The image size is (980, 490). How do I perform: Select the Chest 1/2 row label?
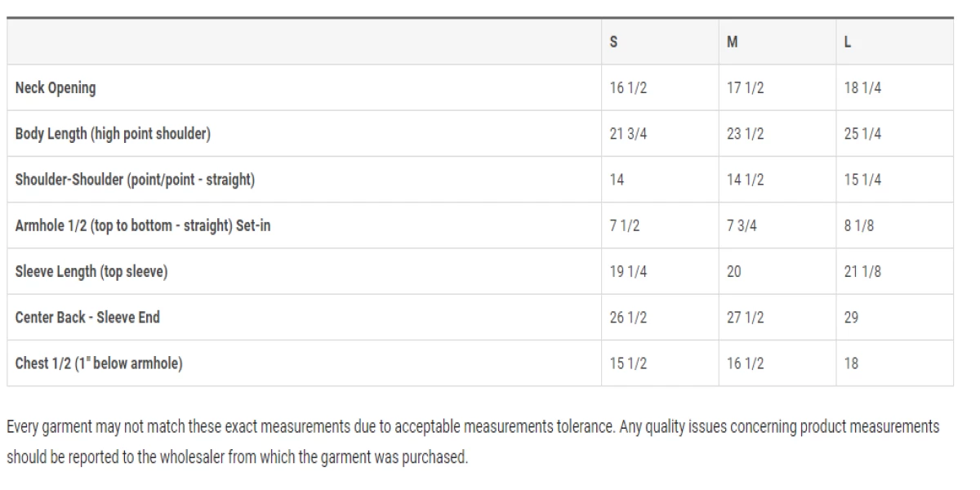coord(99,363)
